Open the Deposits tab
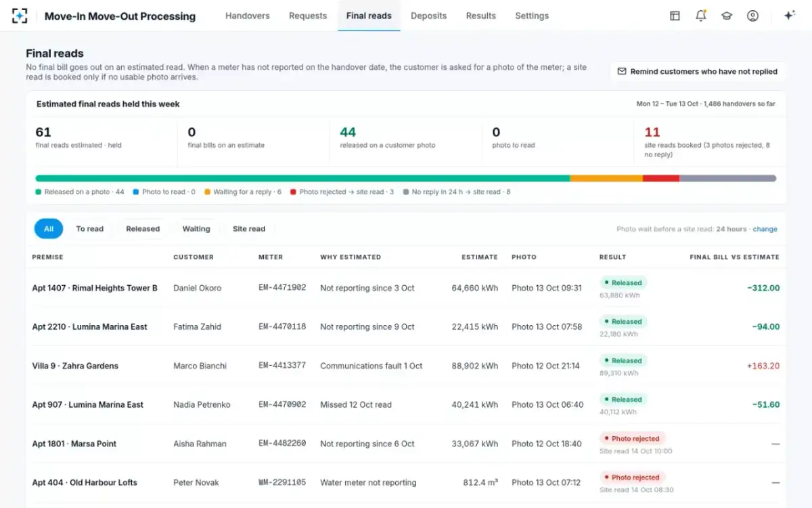 [429, 16]
